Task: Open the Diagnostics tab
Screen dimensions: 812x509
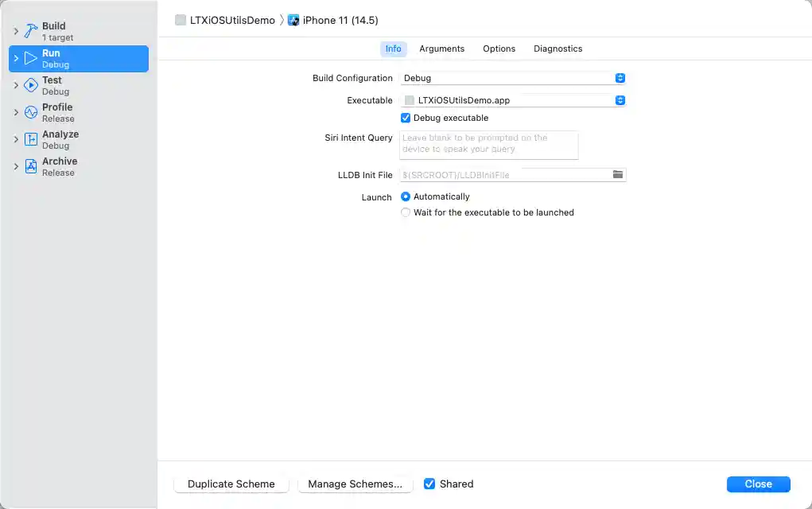Action: point(558,49)
